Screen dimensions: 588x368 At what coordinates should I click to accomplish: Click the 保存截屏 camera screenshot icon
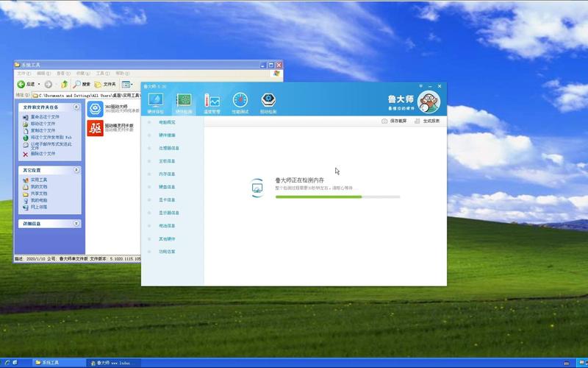click(384, 121)
